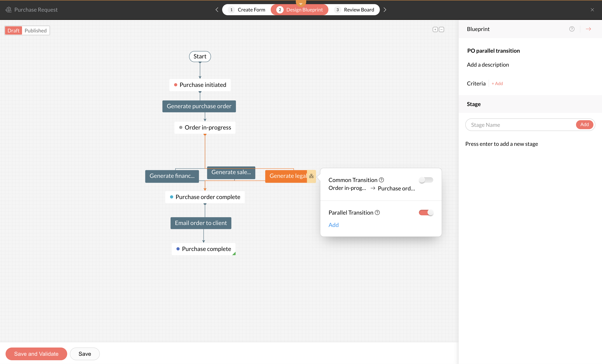Go to previous step chevron
Image resolution: width=602 pixels, height=364 pixels.
click(217, 10)
